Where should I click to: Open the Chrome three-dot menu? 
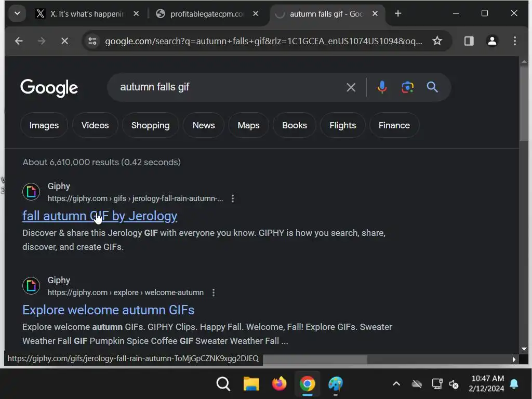515,41
